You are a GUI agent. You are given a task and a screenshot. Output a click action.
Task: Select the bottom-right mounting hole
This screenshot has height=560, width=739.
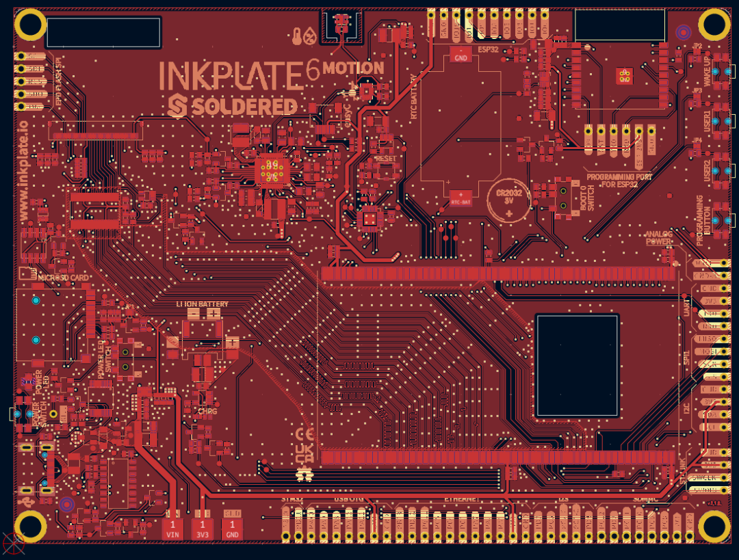pos(714,526)
